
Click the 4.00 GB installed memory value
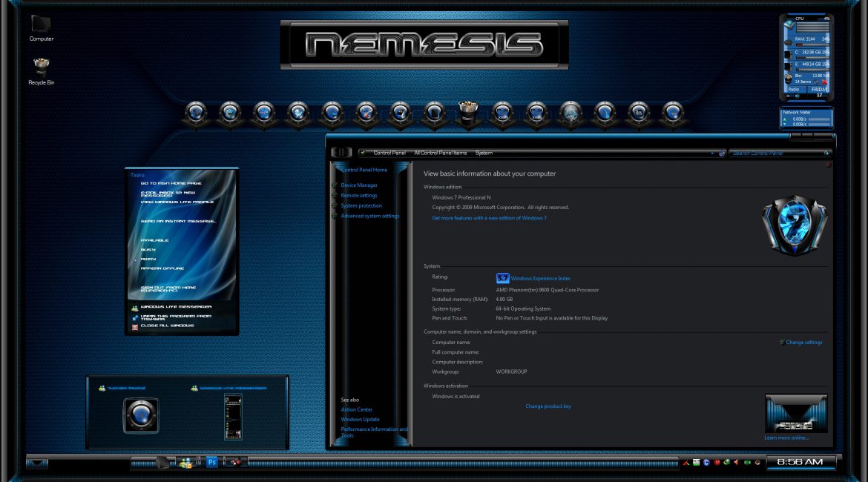coord(504,300)
